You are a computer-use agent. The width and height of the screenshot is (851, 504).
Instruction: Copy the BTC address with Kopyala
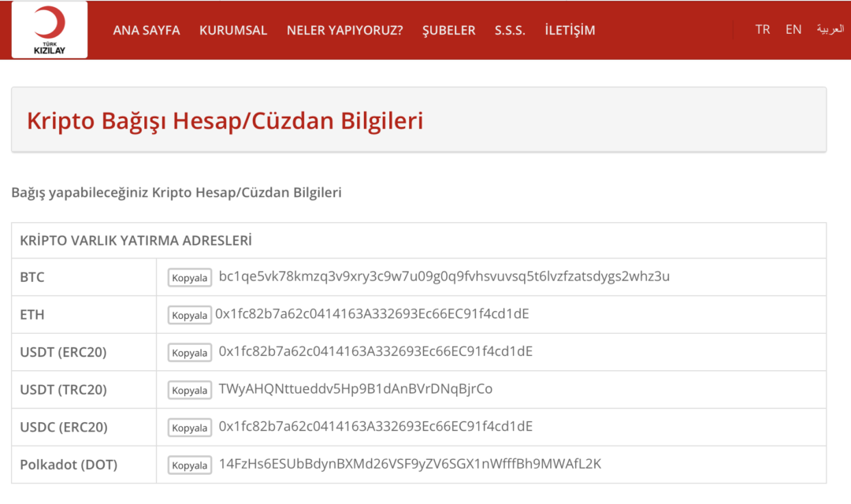point(189,278)
